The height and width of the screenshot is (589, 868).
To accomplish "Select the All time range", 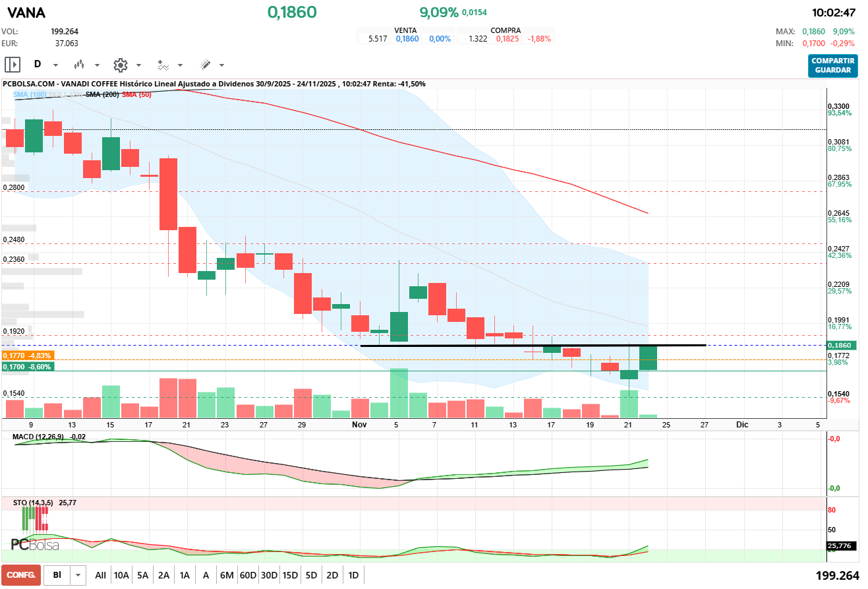I will (x=101, y=575).
